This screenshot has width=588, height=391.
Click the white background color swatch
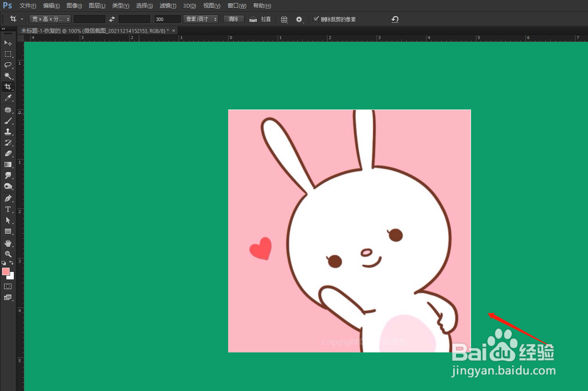click(x=12, y=277)
